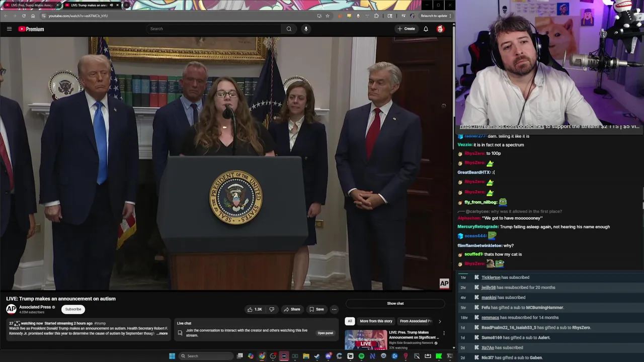Click the YouTube search input field
The image size is (644, 362).
point(214,29)
